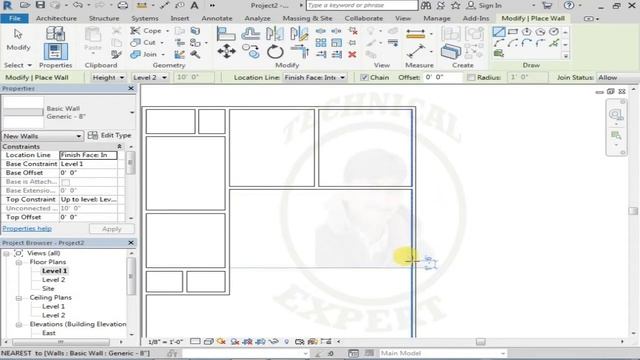
Task: Enable the Radius checkbox
Action: pos(471,78)
